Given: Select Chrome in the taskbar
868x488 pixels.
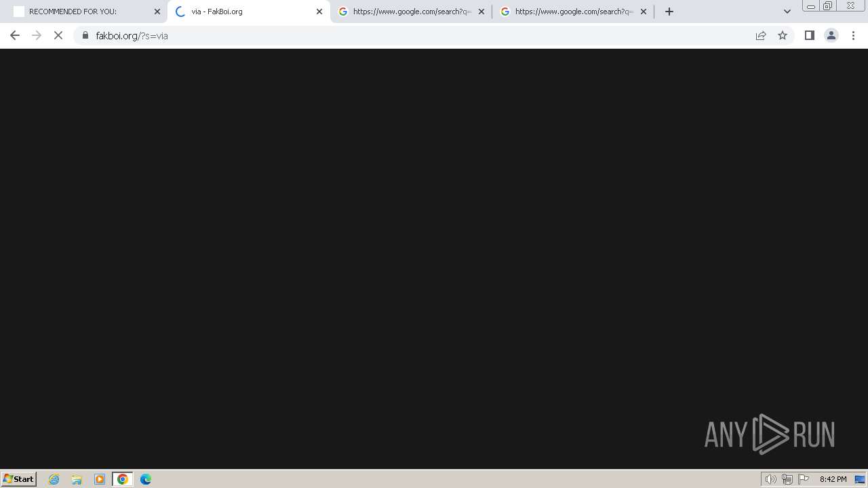Looking at the screenshot, I should [x=123, y=479].
